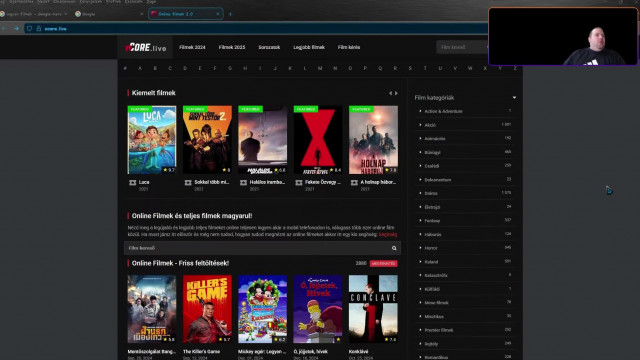The image size is (640, 360).
Task: Close the Online filmek 2.0 tab
Action: click(x=218, y=14)
